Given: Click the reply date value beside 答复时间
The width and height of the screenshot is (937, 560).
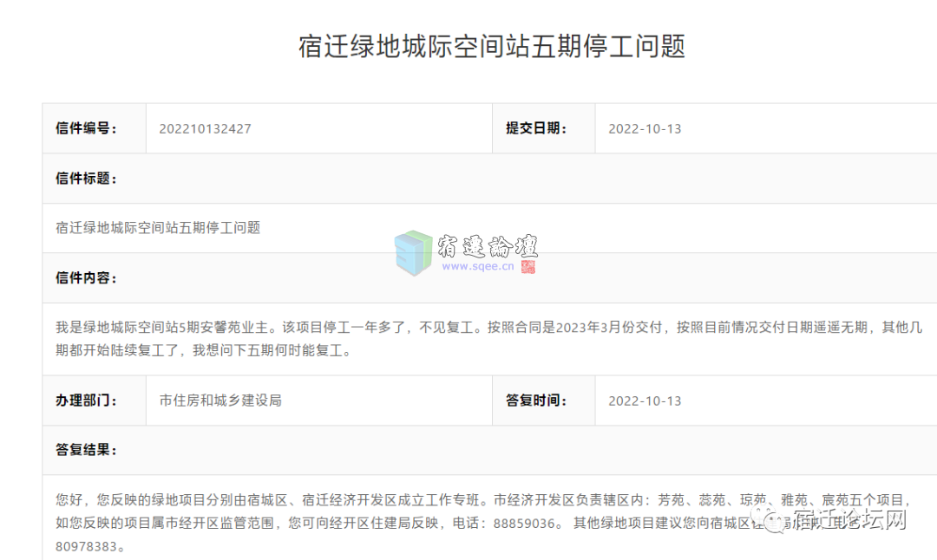Looking at the screenshot, I should pos(645,401).
